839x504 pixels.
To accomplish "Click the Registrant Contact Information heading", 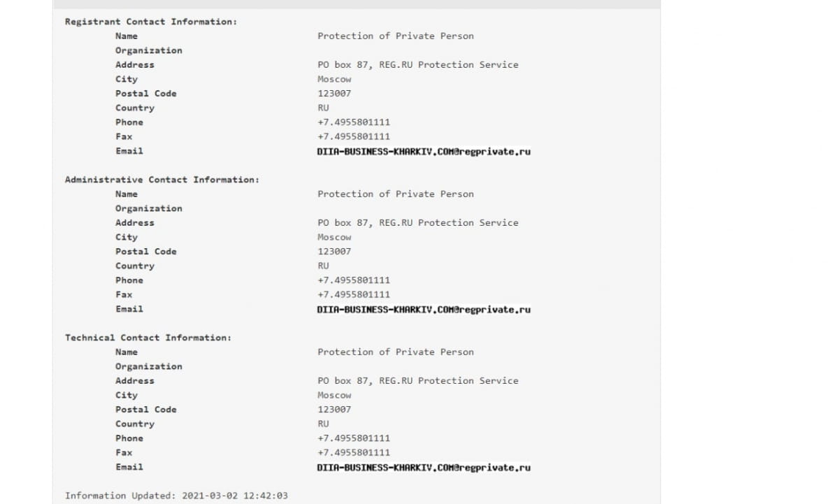I will (151, 22).
